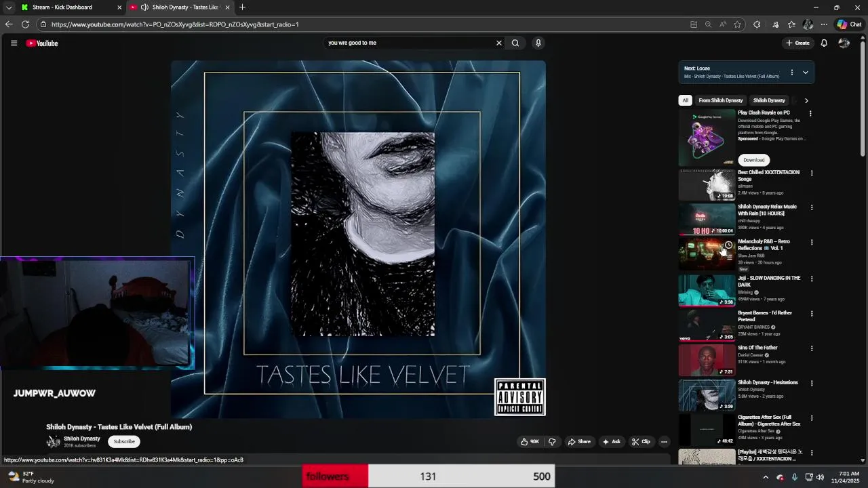Open options for Sins Of The Father
The image size is (868, 488).
tap(811, 348)
